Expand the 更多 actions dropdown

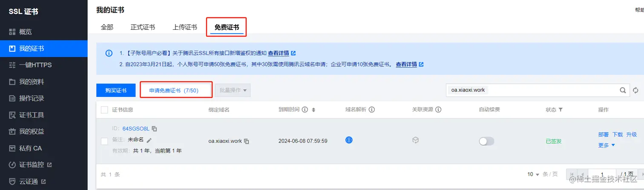(607, 145)
